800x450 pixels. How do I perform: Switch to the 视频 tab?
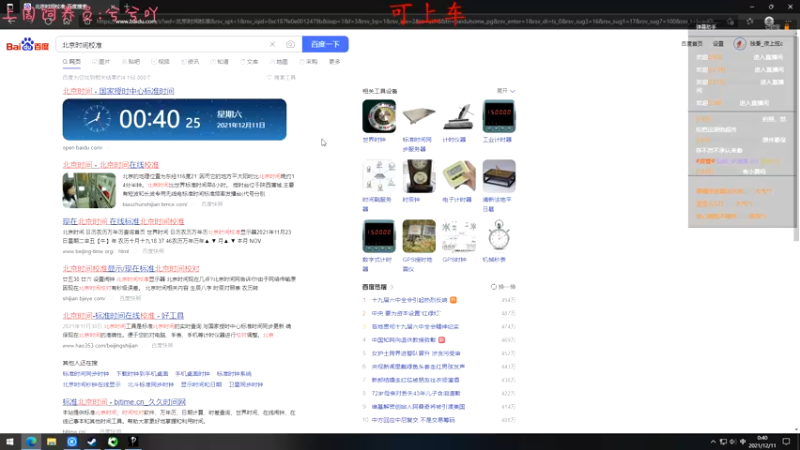tap(160, 62)
